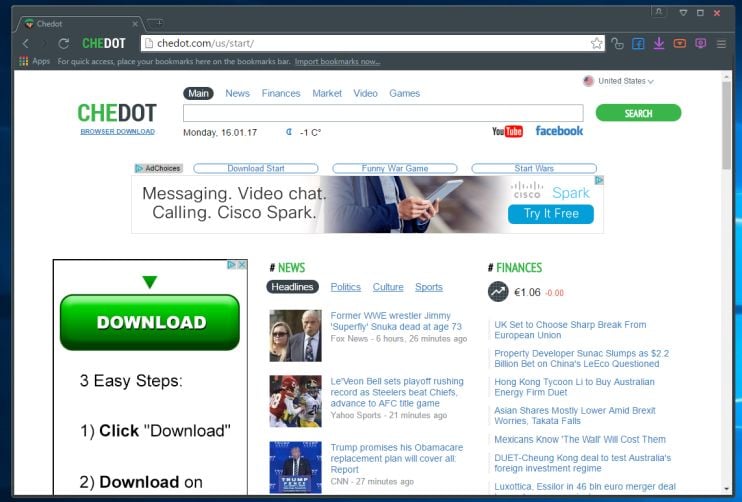742x502 pixels.
Task: Open the Trump podium thumbnail
Action: tap(295, 467)
